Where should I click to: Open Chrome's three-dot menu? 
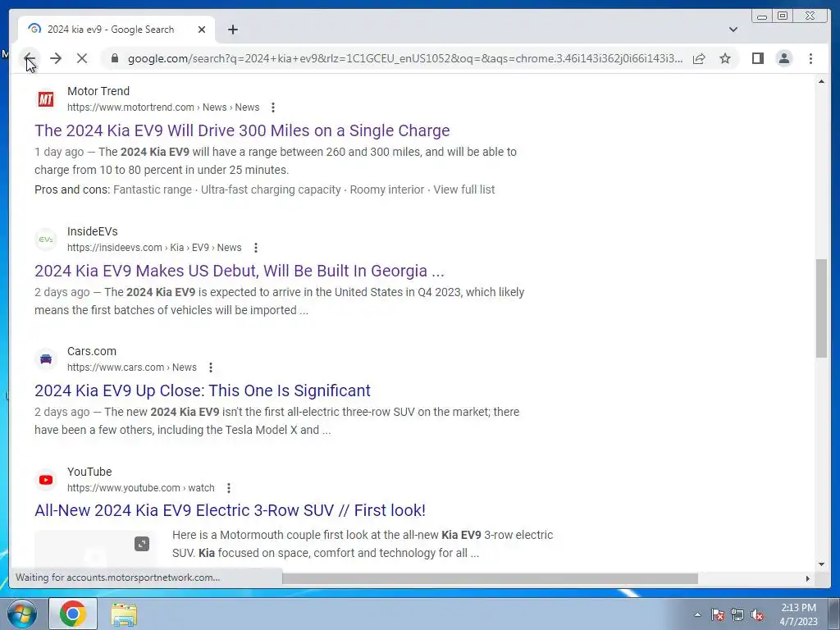(x=810, y=58)
